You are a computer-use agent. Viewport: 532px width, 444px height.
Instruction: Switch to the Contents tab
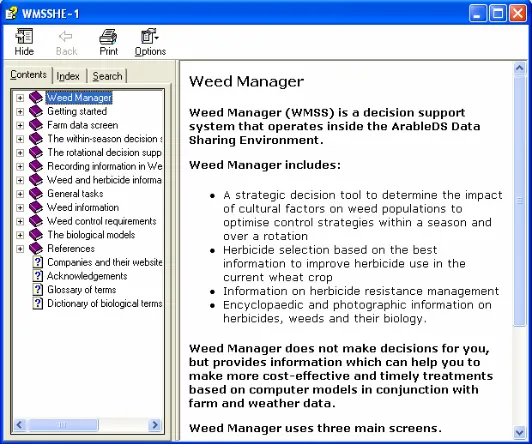coord(28,74)
